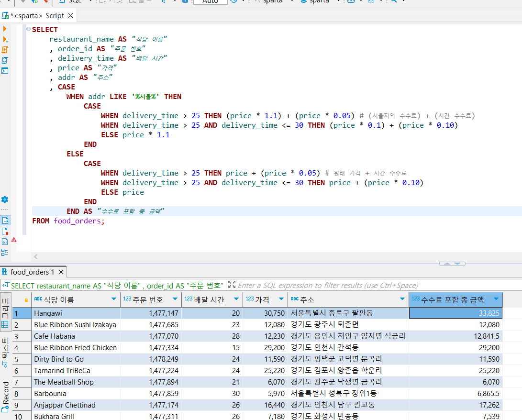Screen dimensions: 522x420
Task: Select the Barbounia cell
Action: coord(76,393)
